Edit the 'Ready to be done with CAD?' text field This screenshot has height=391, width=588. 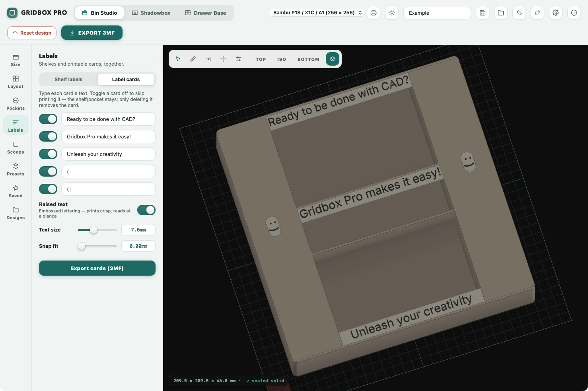tap(108, 119)
